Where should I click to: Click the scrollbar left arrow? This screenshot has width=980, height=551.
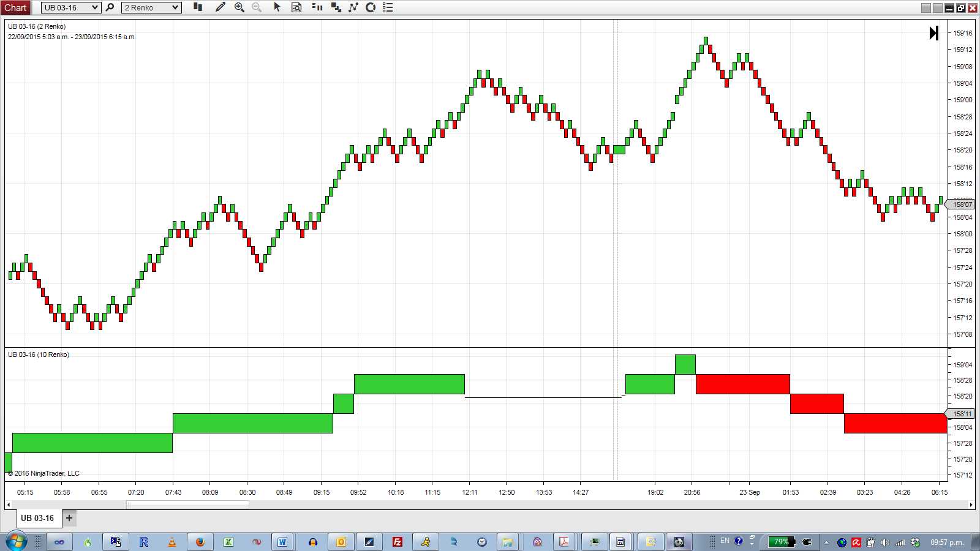coord(8,504)
